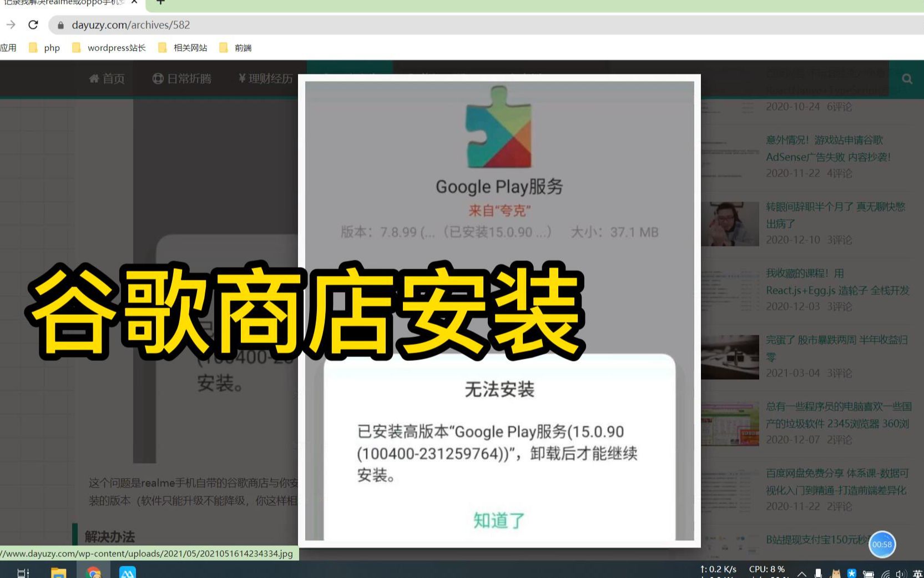Open the 前端 bookmarks folder

click(x=235, y=48)
